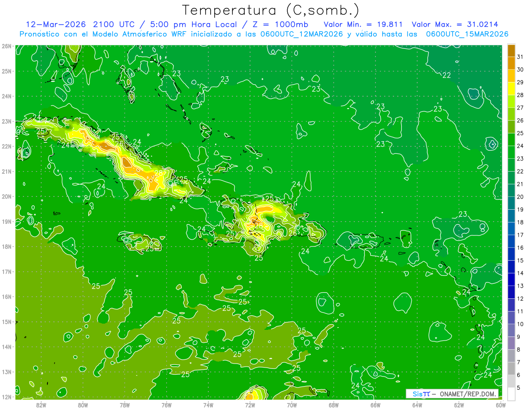Click the 23N latitude axis label
532x411 pixels.
point(7,121)
